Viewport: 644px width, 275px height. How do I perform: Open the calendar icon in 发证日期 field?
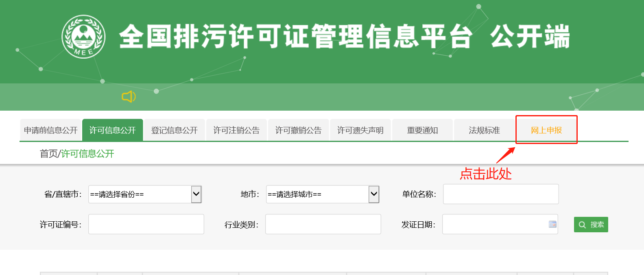[552, 224]
